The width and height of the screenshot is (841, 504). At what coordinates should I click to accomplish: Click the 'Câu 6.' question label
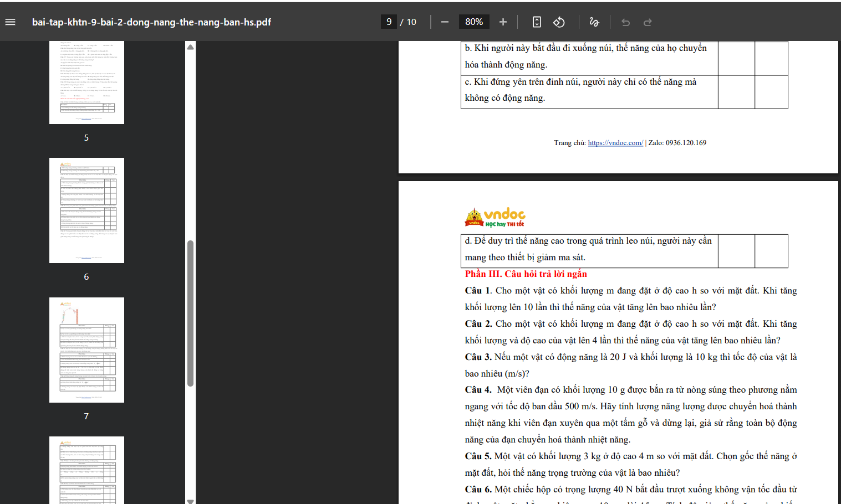[x=478, y=490]
